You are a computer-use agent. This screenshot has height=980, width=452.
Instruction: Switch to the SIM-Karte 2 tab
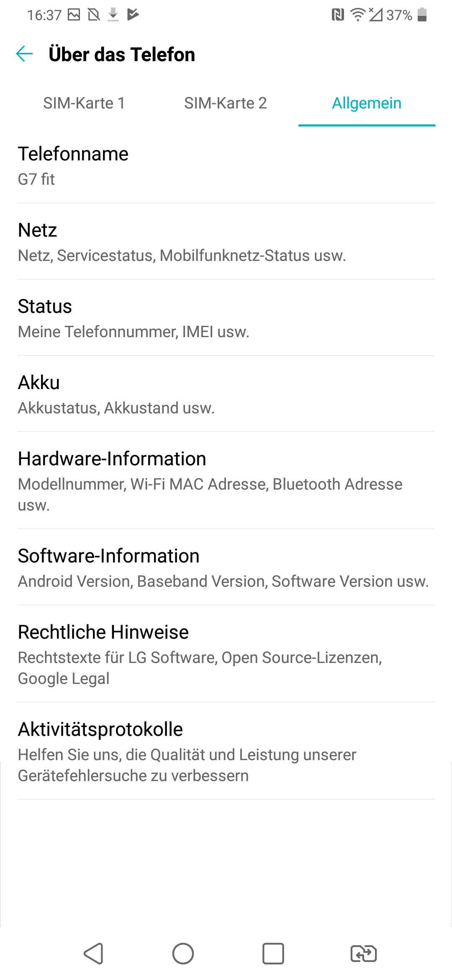tap(225, 103)
